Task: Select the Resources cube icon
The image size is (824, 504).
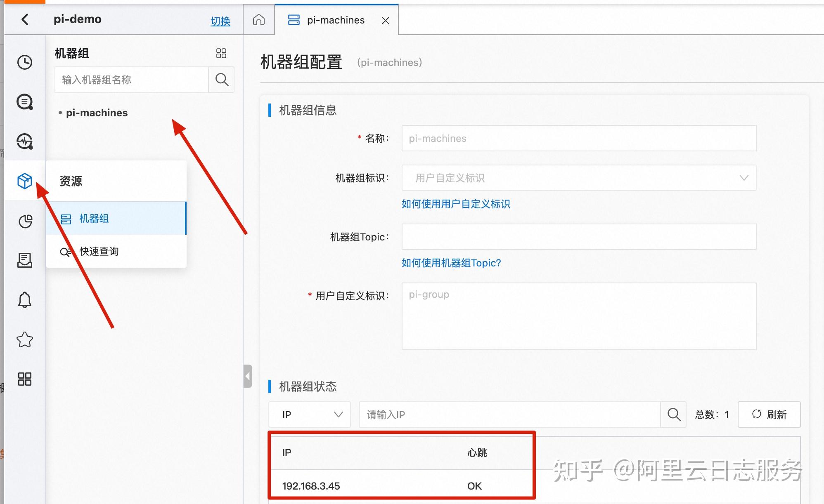Action: click(25, 181)
